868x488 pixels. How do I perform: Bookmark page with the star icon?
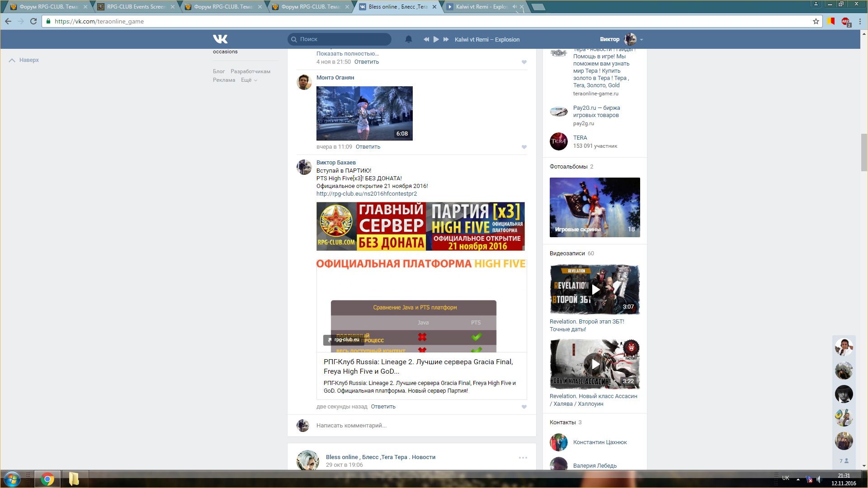(x=816, y=21)
